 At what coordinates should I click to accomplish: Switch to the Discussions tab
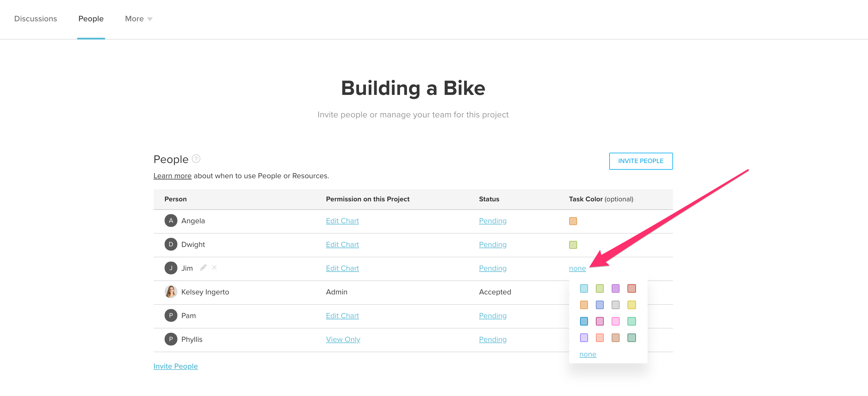coord(35,19)
